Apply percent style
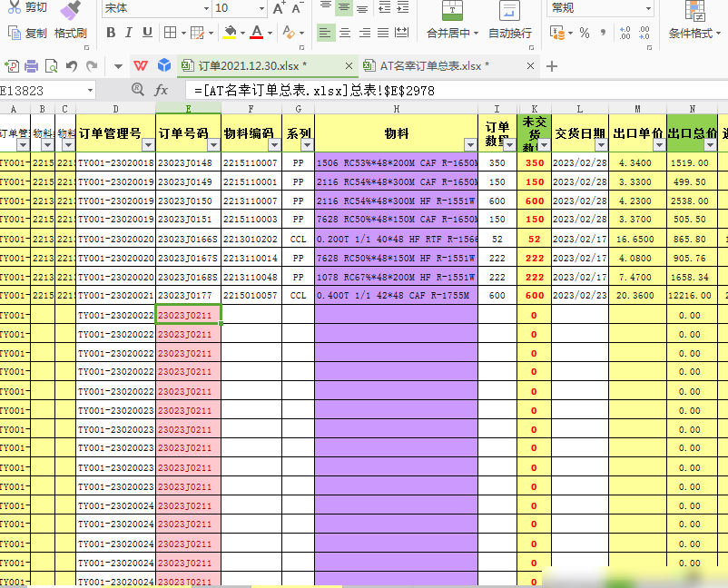 [x=585, y=33]
